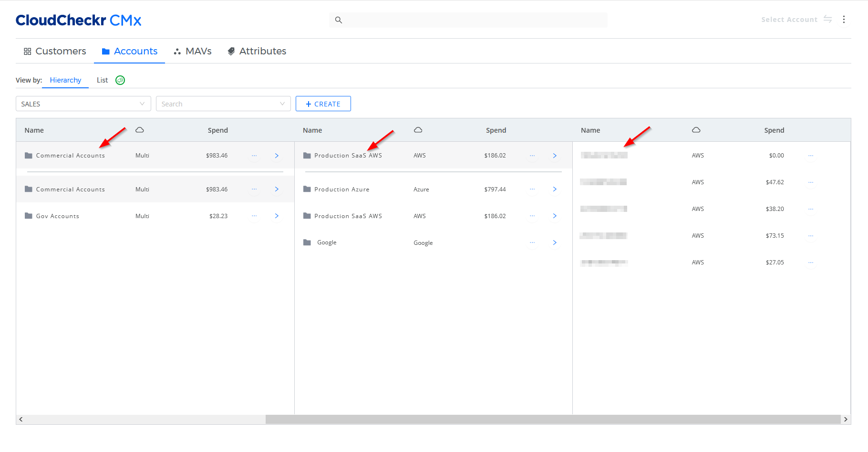Click the Azure provider cell
Image resolution: width=868 pixels, height=452 pixels.
tap(421, 189)
